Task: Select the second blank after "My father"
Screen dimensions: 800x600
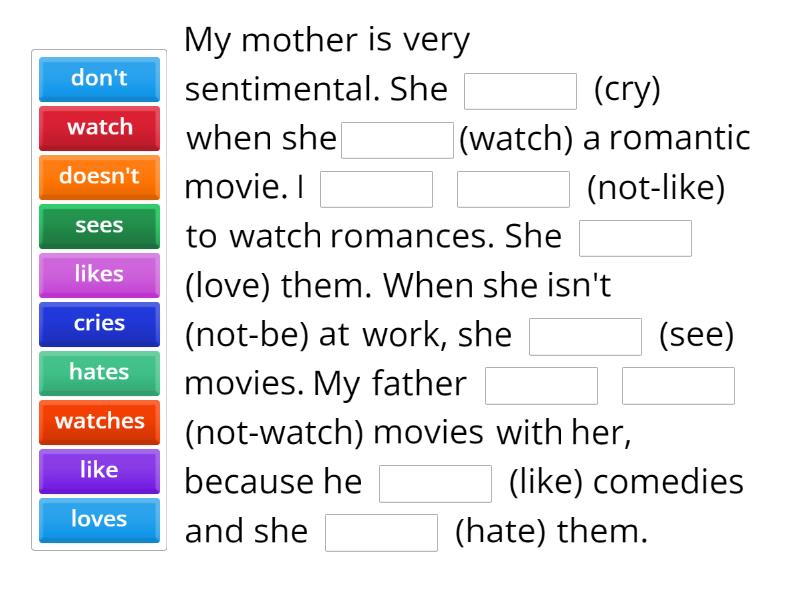Action: 678,385
